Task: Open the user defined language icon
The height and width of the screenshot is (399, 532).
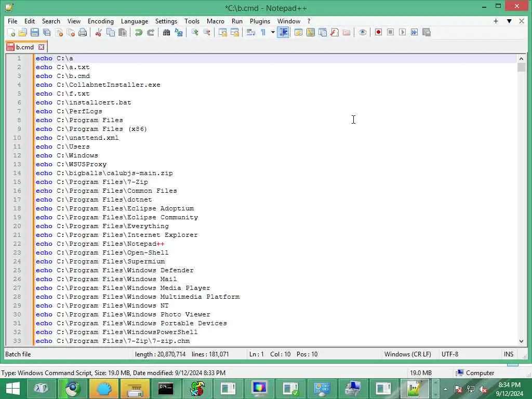Action: pos(298,32)
